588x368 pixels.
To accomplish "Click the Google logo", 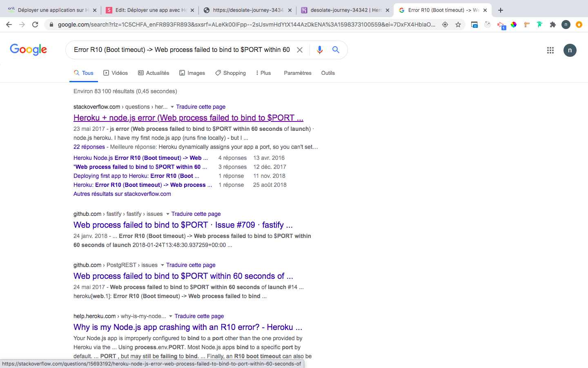I will pos(29,49).
